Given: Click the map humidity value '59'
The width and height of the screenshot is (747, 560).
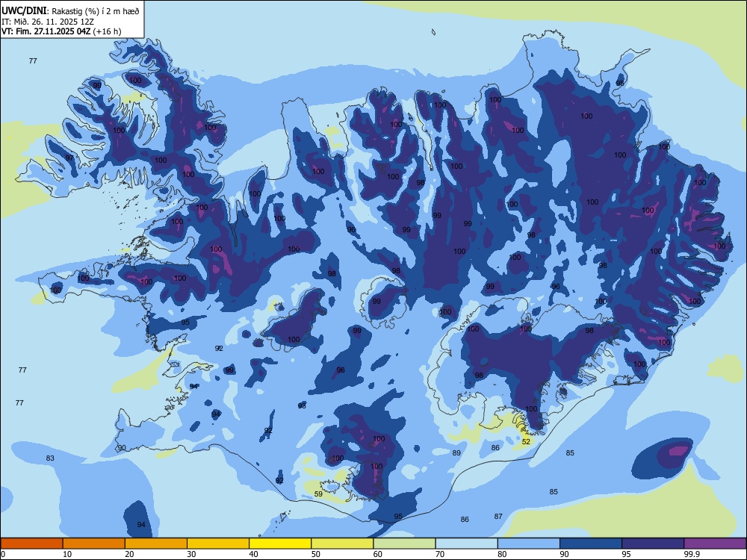Looking at the screenshot, I should pyautogui.click(x=318, y=494).
